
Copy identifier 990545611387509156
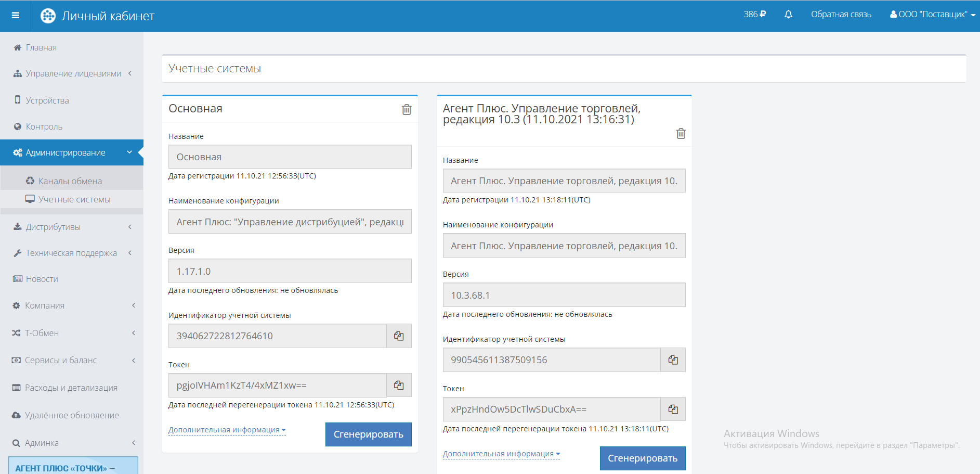coord(673,360)
